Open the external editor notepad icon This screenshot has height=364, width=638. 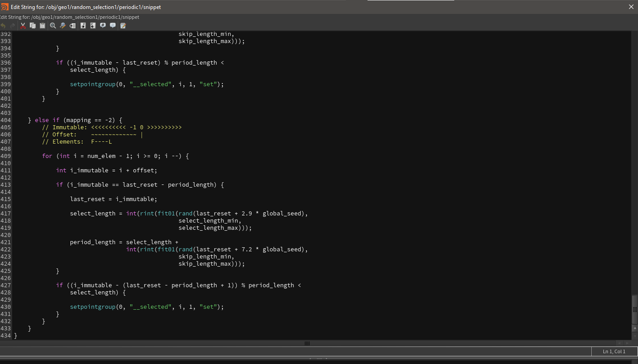tap(123, 26)
